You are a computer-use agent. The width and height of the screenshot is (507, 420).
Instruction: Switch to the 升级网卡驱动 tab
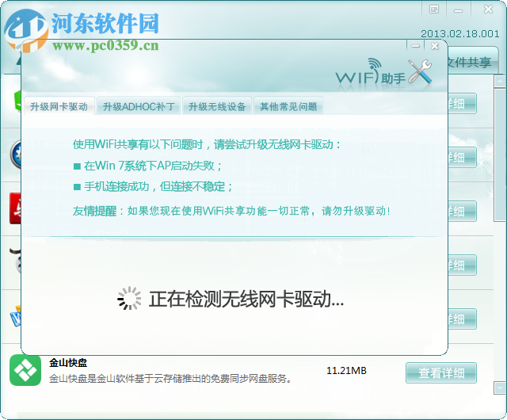[x=59, y=106]
